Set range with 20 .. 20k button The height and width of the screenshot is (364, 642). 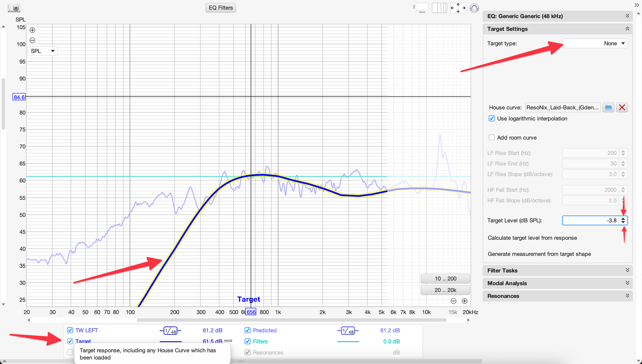[445, 290]
